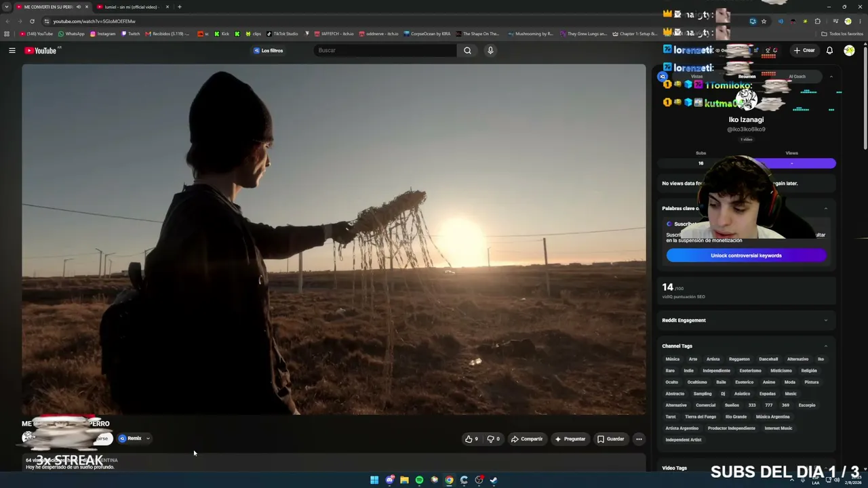Open the TikTok Studio bookmark
The image size is (868, 488).
pos(282,34)
